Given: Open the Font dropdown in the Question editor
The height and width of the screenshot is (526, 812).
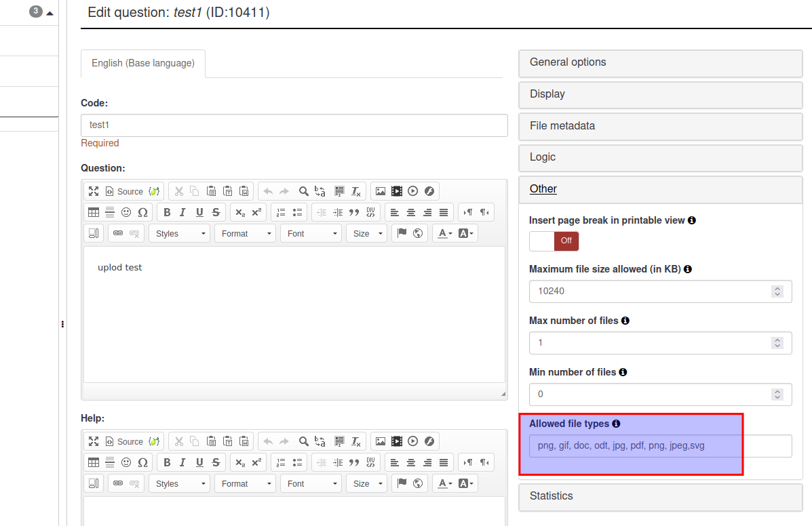Looking at the screenshot, I should 312,233.
